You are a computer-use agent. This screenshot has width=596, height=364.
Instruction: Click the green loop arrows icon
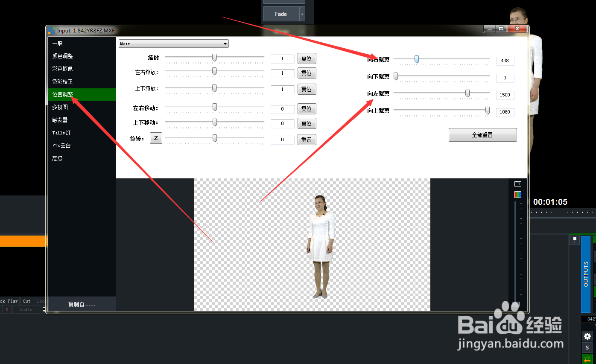(x=586, y=359)
